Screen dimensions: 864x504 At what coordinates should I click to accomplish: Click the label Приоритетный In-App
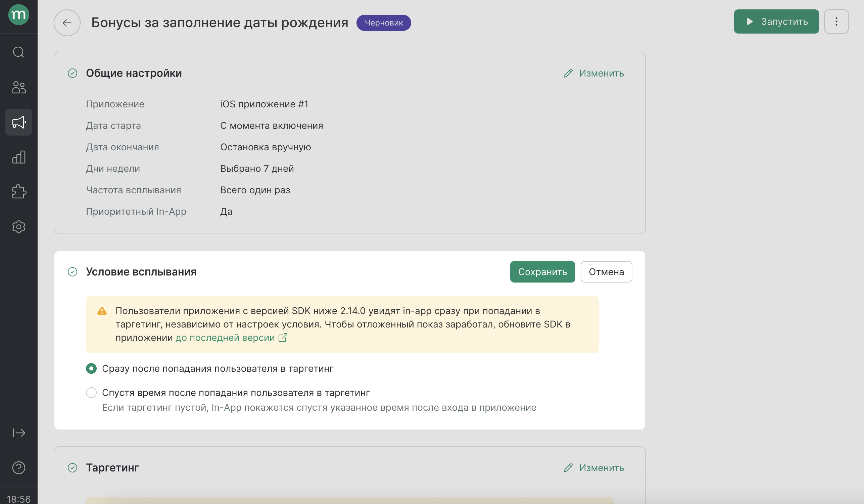coord(136,211)
